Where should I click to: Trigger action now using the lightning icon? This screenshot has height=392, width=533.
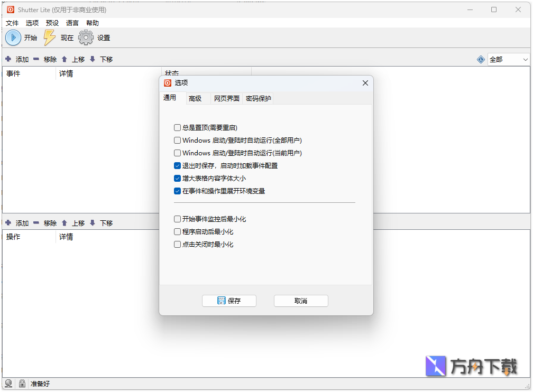pyautogui.click(x=49, y=38)
